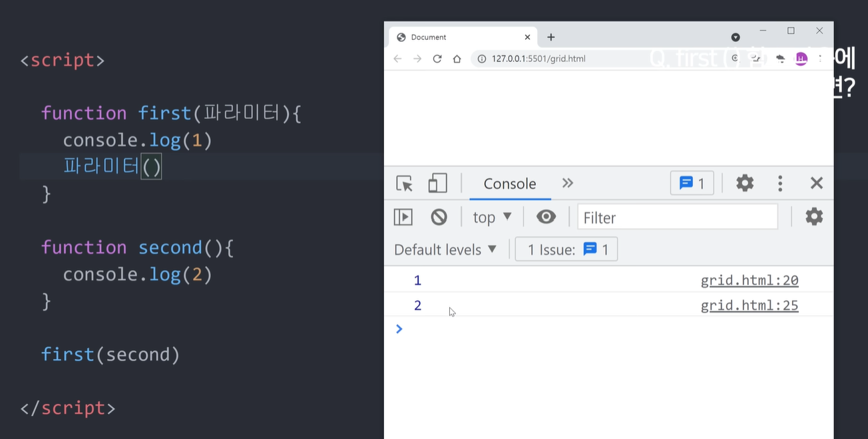The width and height of the screenshot is (868, 439).
Task: Click the opening script tag in editor
Action: click(63, 61)
